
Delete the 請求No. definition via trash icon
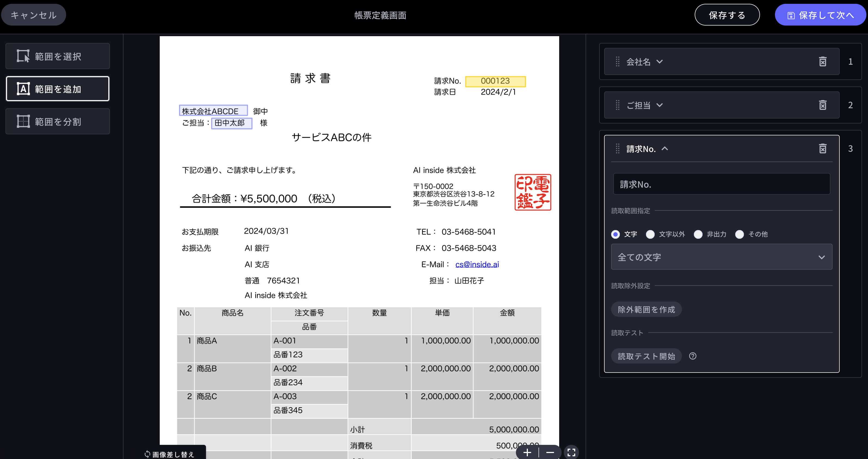click(823, 148)
